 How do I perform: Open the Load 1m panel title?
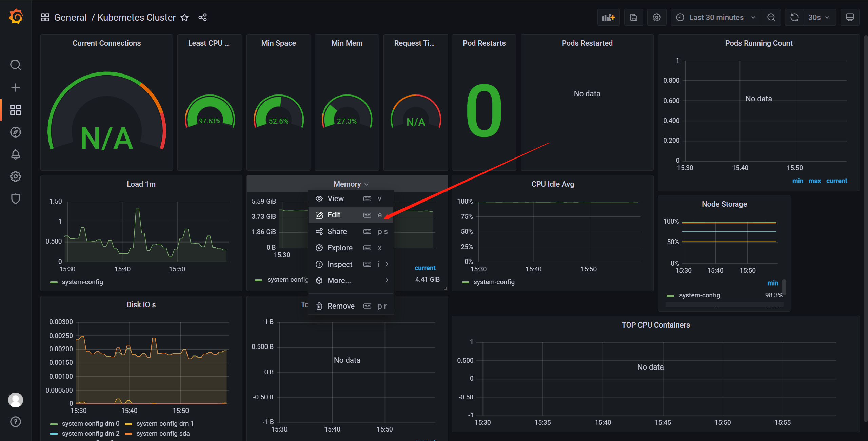[141, 184]
